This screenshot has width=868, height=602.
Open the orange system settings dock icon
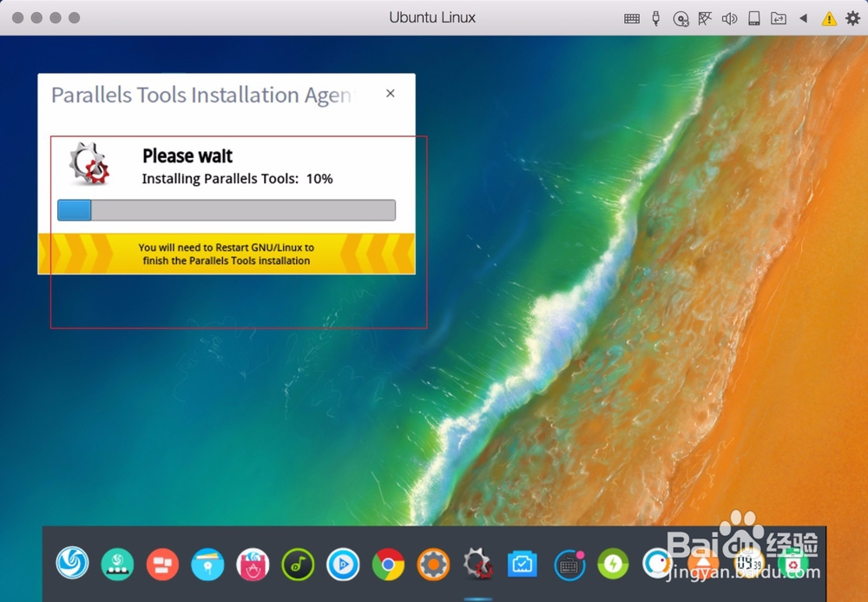433,564
